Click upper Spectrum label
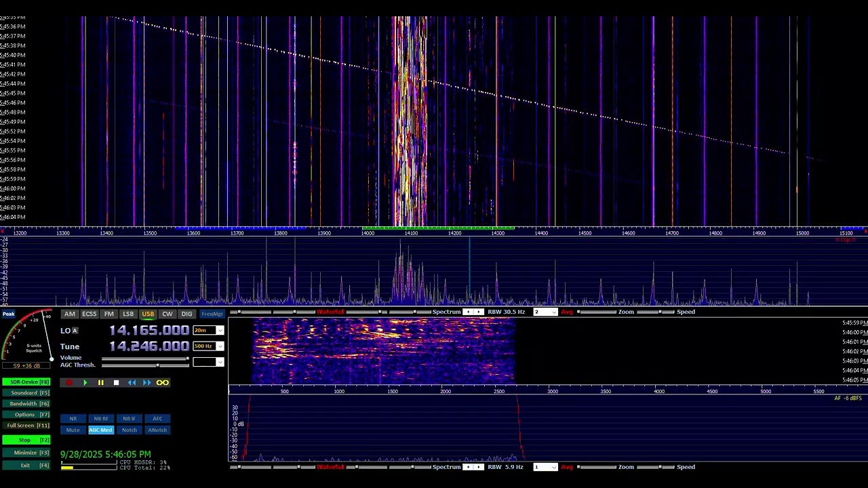868x488 pixels. [446, 312]
